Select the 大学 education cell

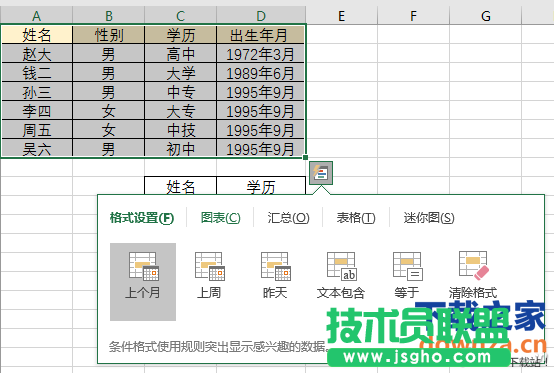[x=181, y=73]
